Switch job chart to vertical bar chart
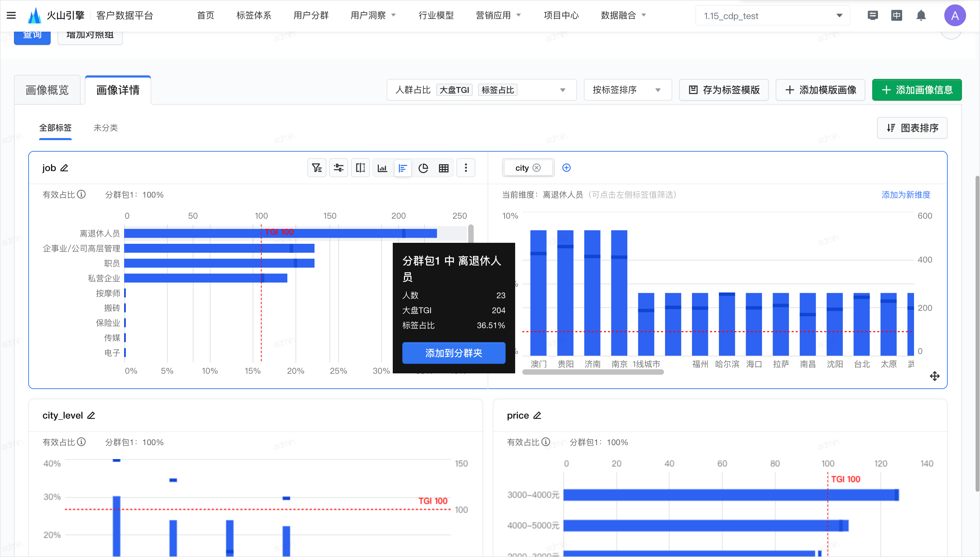The width and height of the screenshot is (980, 557). pyautogui.click(x=382, y=168)
